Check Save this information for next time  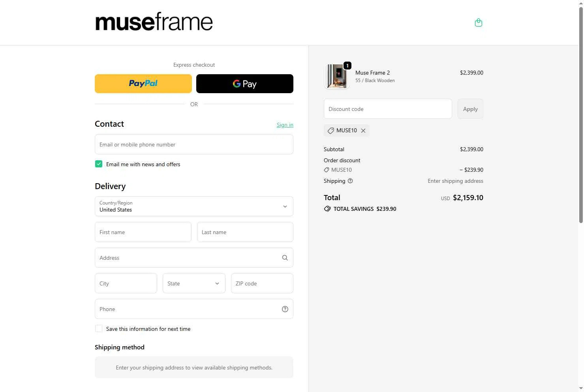click(99, 328)
